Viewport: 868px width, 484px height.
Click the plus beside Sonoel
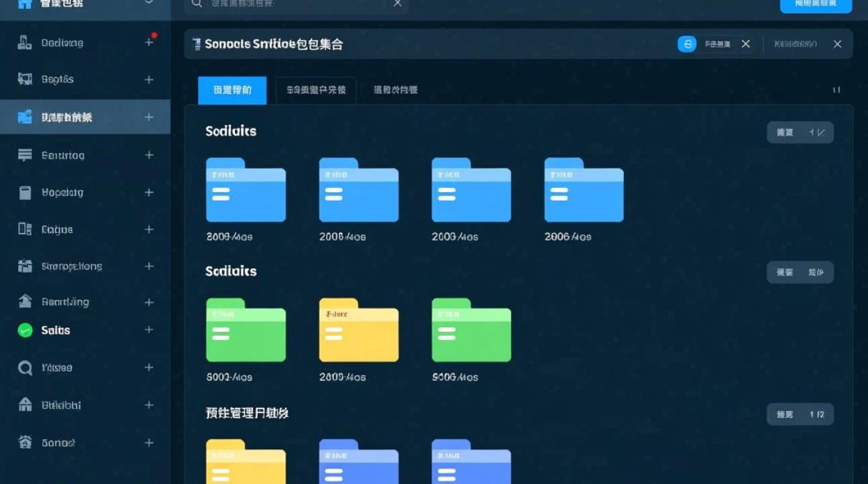[x=149, y=443]
